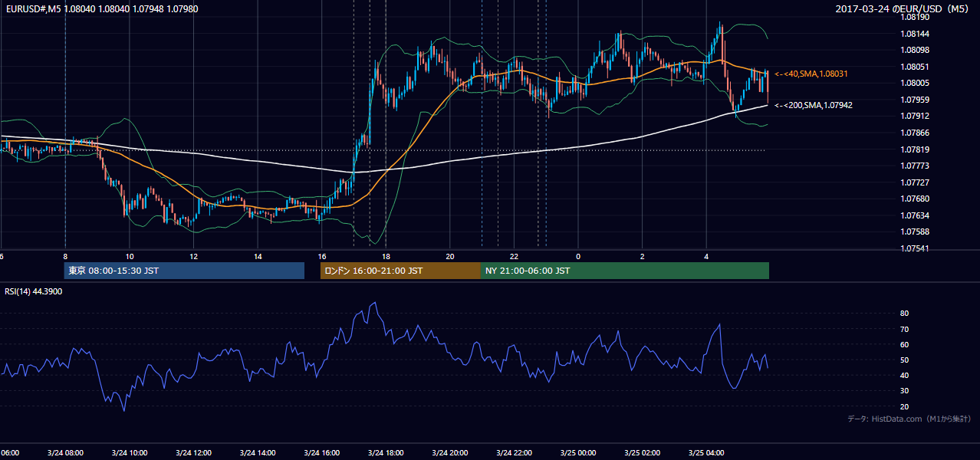Click price axis value 1.08005
Image resolution: width=980 pixels, height=460 pixels.
[x=915, y=83]
